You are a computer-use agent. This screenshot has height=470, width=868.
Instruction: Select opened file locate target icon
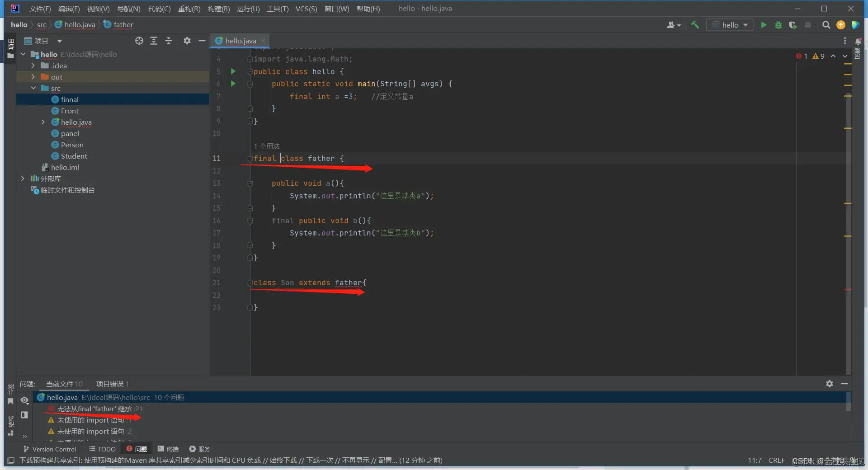pos(139,41)
